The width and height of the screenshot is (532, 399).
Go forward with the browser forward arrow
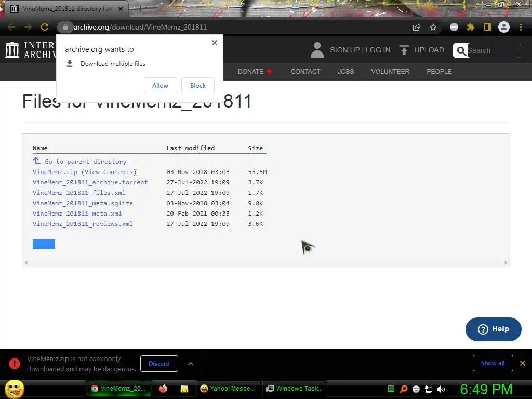(x=28, y=27)
